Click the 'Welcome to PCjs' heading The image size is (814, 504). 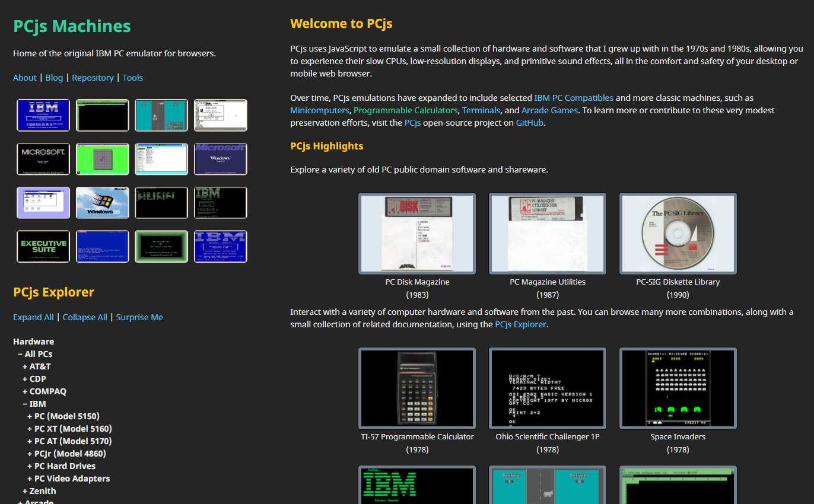click(341, 24)
